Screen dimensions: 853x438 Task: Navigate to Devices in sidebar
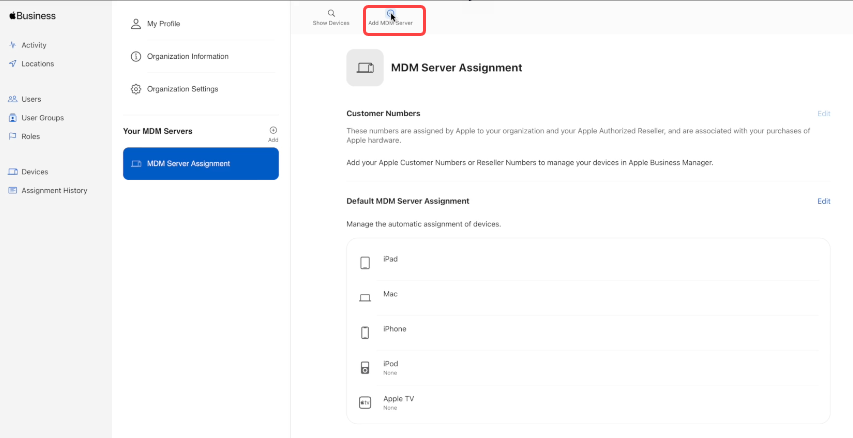[34, 172]
